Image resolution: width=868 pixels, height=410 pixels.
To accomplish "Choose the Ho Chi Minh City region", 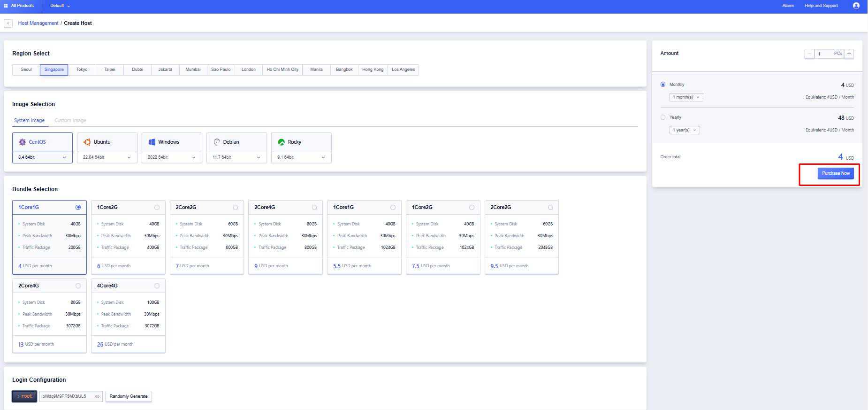I will click(x=282, y=70).
